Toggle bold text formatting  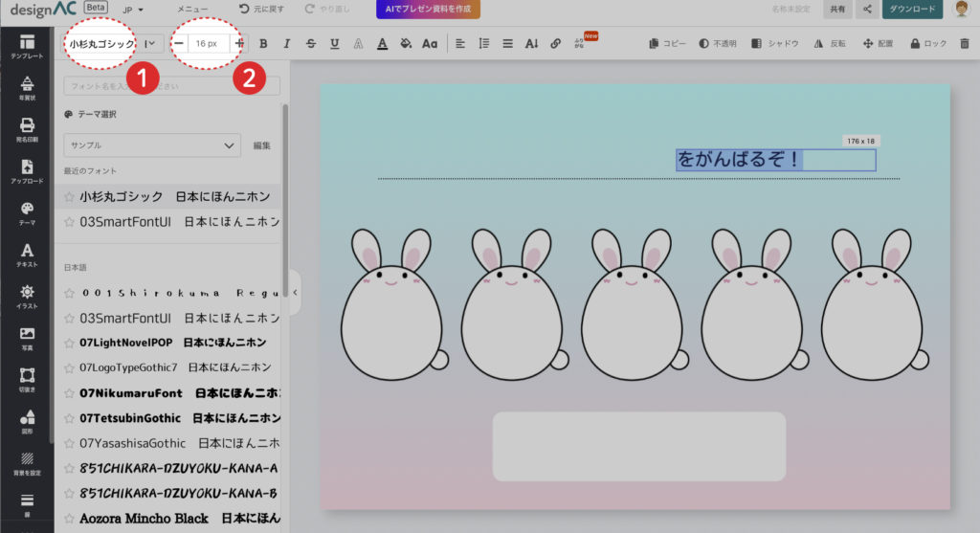click(x=263, y=44)
